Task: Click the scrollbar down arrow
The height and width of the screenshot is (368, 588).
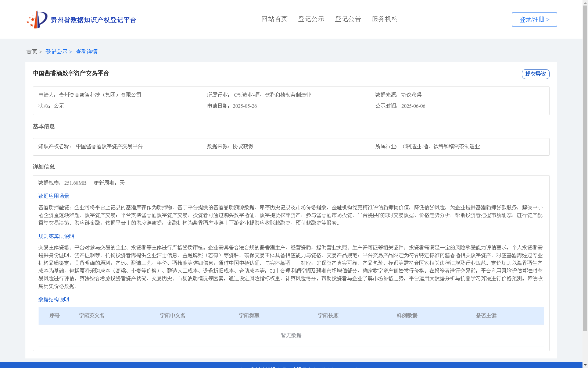Action: [x=585, y=365]
